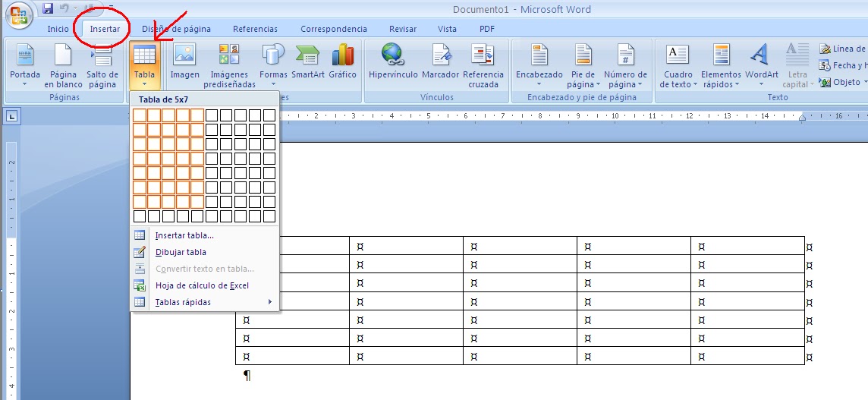The image size is (868, 400).
Task: Click the Letra capital button
Action: [x=797, y=65]
